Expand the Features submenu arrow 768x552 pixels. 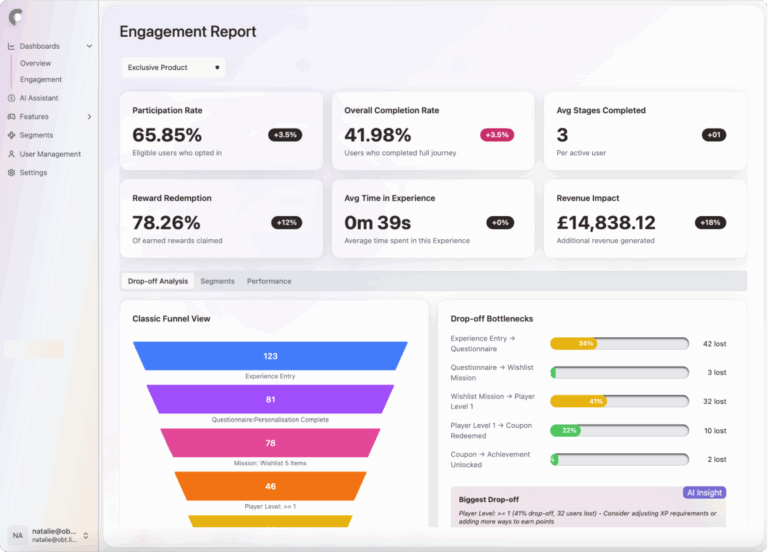(89, 117)
